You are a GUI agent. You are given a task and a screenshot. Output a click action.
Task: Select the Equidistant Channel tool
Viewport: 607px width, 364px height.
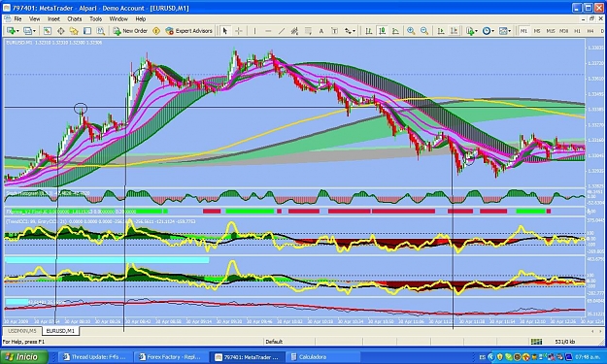(294, 31)
